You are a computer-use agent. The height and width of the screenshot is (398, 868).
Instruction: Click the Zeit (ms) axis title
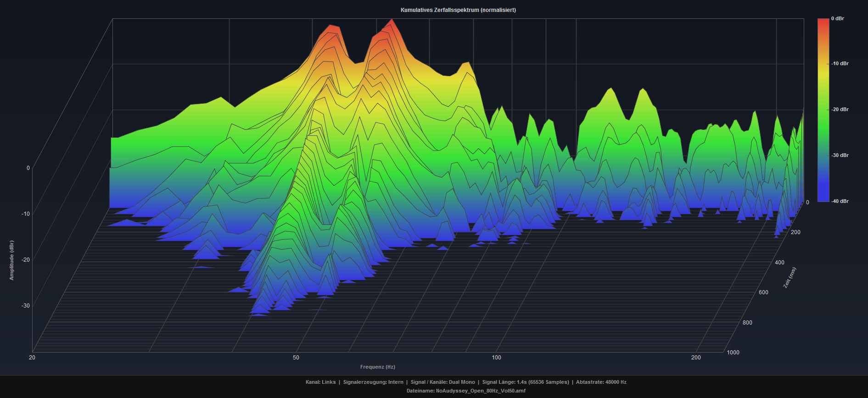tap(790, 278)
